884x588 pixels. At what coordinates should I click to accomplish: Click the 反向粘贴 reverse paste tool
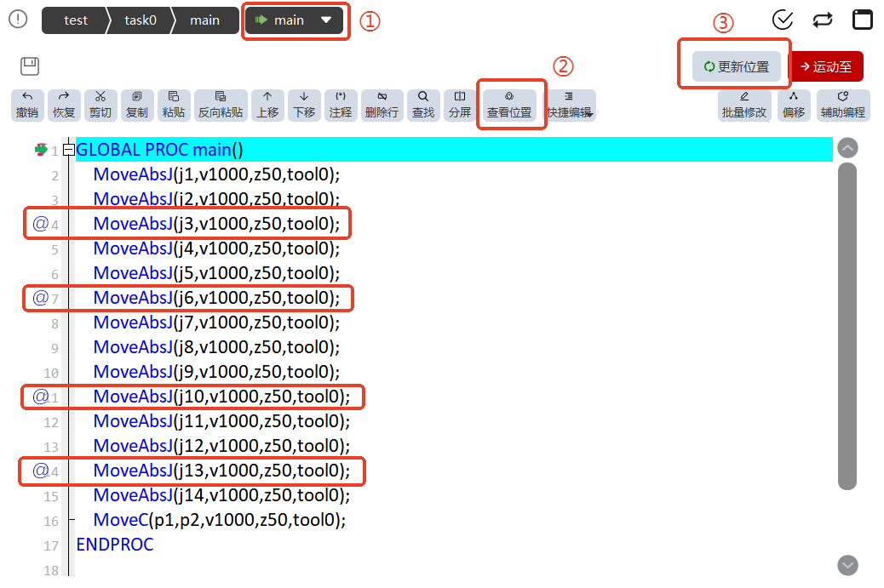click(221, 105)
